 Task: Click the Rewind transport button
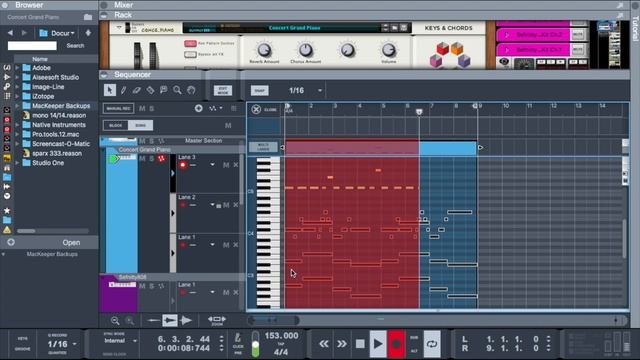(x=324, y=344)
